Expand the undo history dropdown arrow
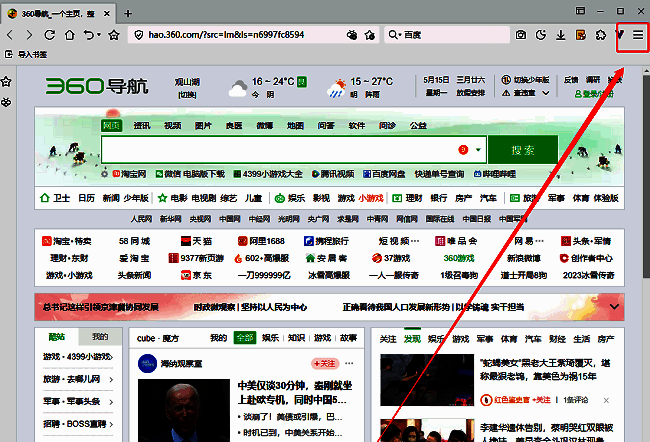Image resolution: width=650 pixels, height=442 pixels. point(101,35)
